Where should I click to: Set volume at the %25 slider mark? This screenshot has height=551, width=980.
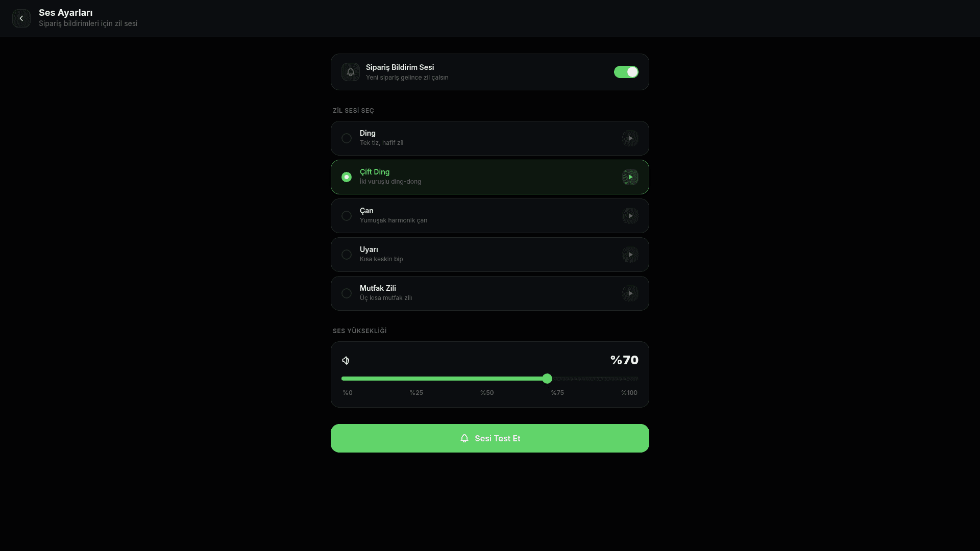(x=416, y=379)
